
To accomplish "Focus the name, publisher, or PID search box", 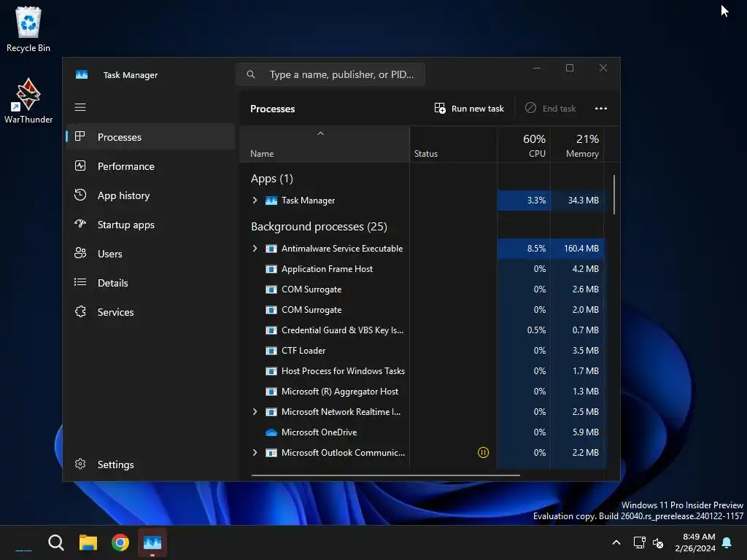I will click(330, 74).
